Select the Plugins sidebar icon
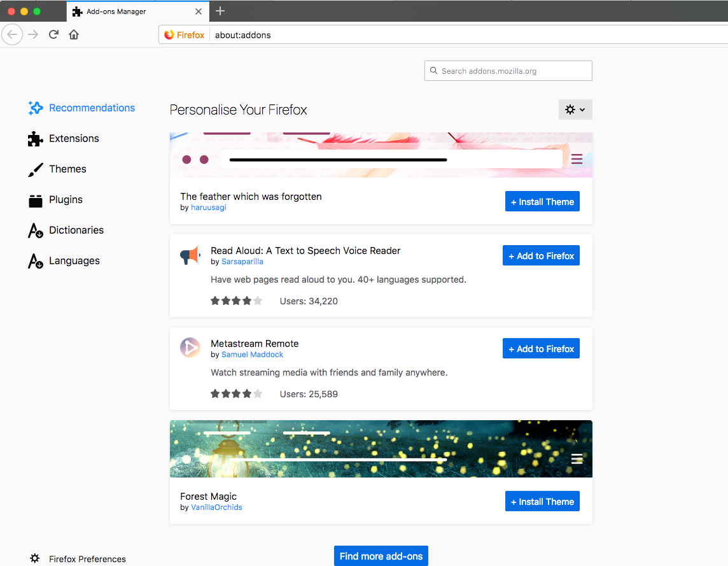The image size is (728, 566). point(35,199)
